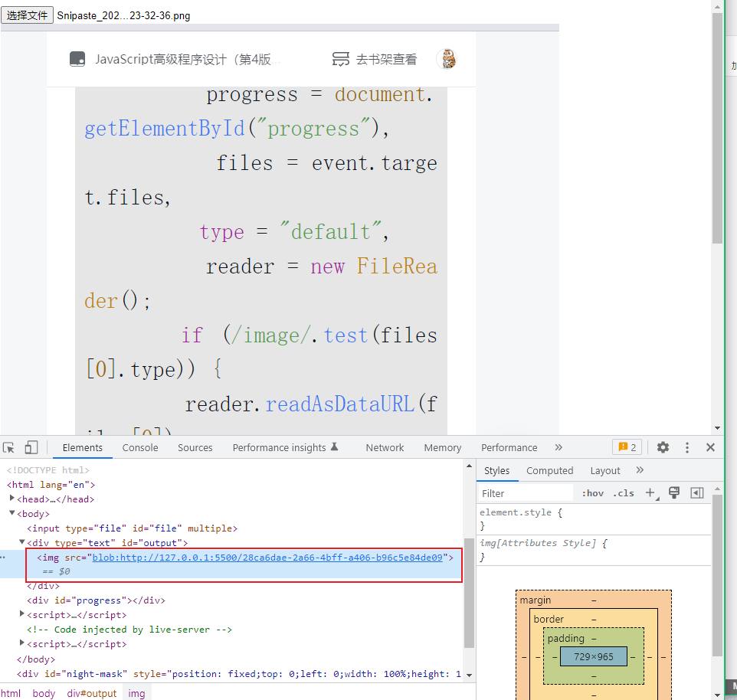Click the Performance insights flask icon
This screenshot has width=737, height=700.
[335, 446]
